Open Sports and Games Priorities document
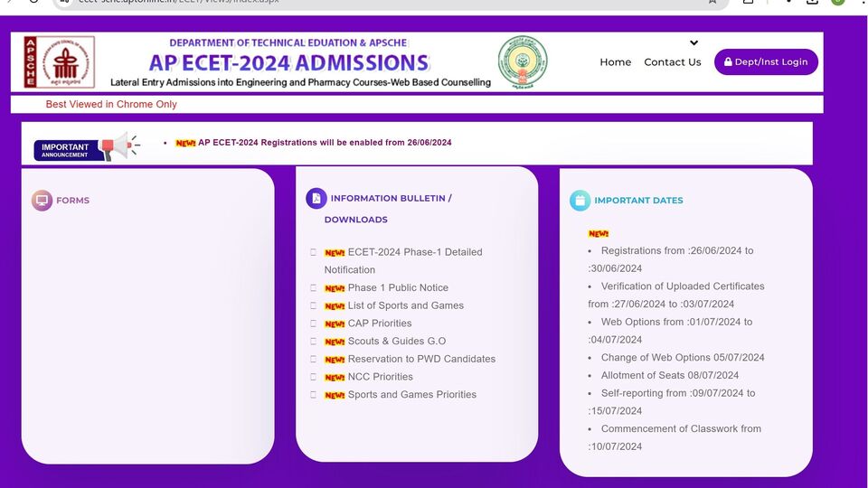The image size is (868, 488). (x=412, y=395)
